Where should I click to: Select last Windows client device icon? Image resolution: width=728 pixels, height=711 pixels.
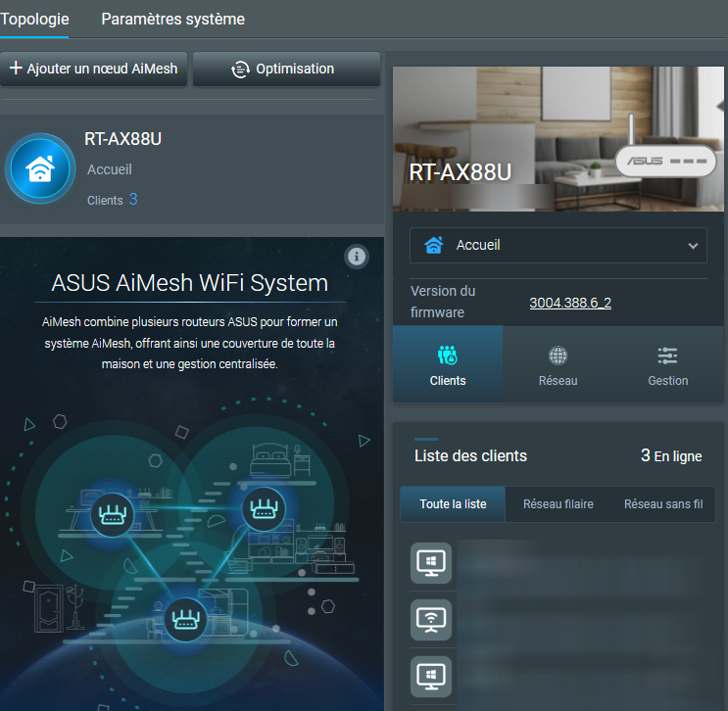(x=431, y=677)
